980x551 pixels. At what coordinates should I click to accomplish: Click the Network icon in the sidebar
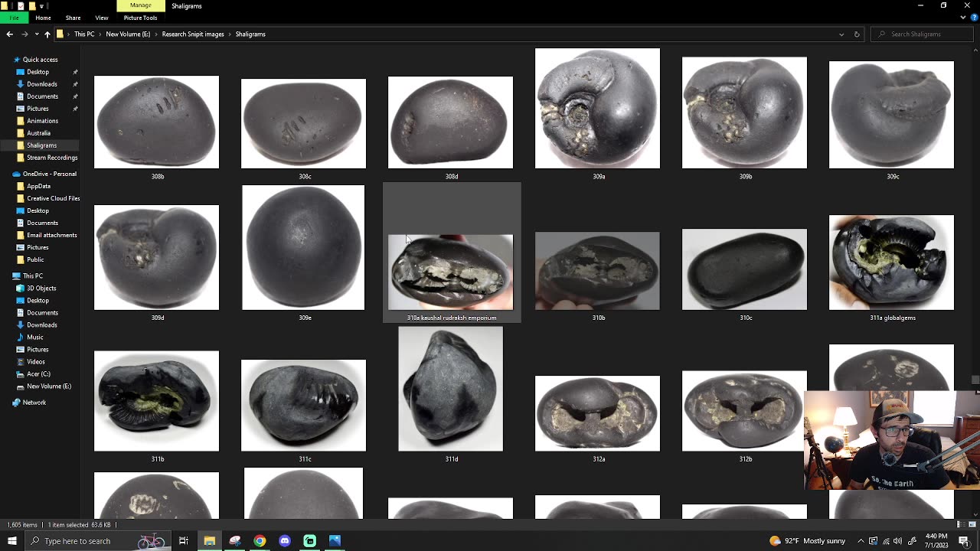pyautogui.click(x=16, y=403)
